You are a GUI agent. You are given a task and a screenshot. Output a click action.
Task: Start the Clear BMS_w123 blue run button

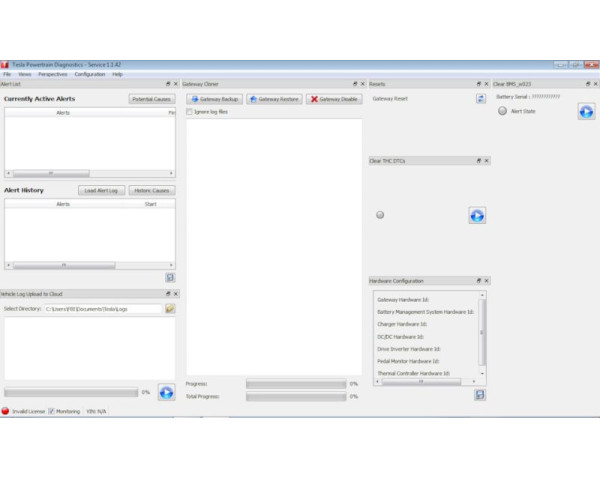[586, 111]
